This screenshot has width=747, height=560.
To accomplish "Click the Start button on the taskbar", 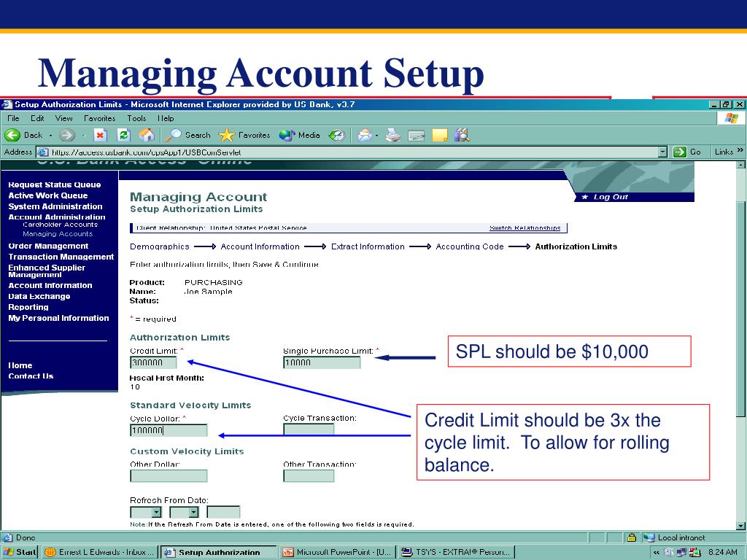I will click(x=20, y=553).
